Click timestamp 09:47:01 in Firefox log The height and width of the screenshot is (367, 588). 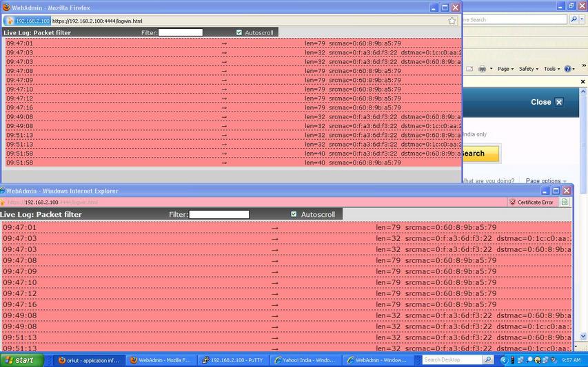[x=20, y=43]
